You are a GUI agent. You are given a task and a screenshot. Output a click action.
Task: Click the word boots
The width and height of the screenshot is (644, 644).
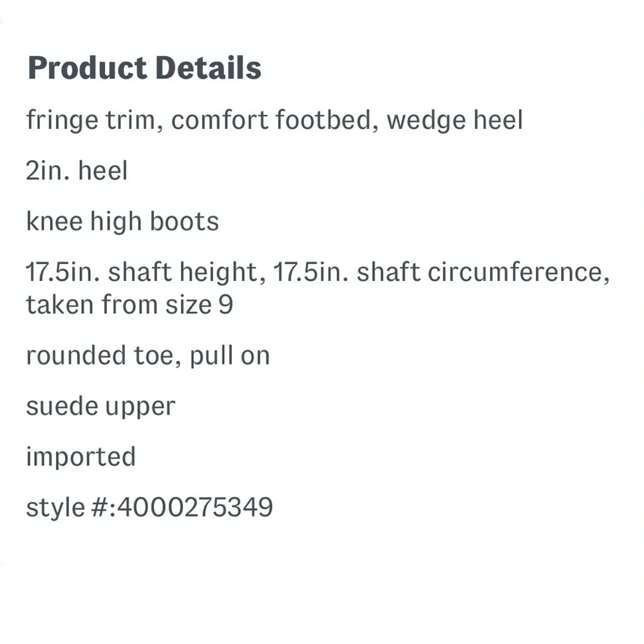pyautogui.click(x=184, y=222)
